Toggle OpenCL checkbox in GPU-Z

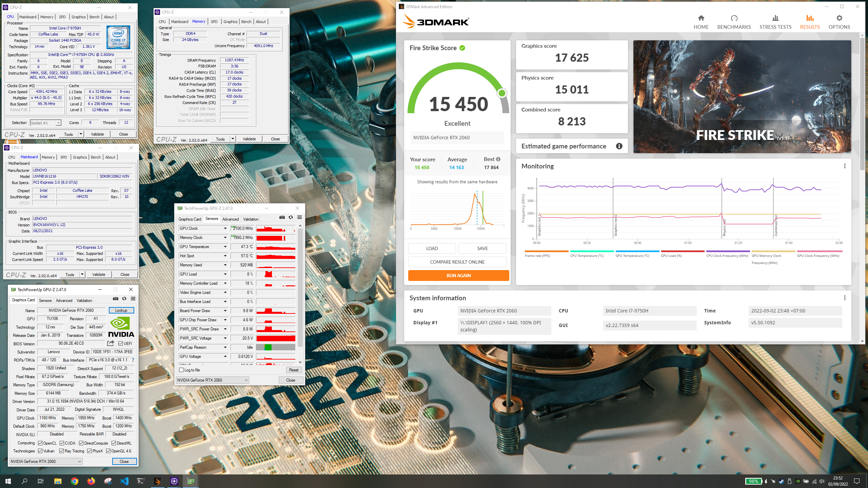pyautogui.click(x=40, y=443)
